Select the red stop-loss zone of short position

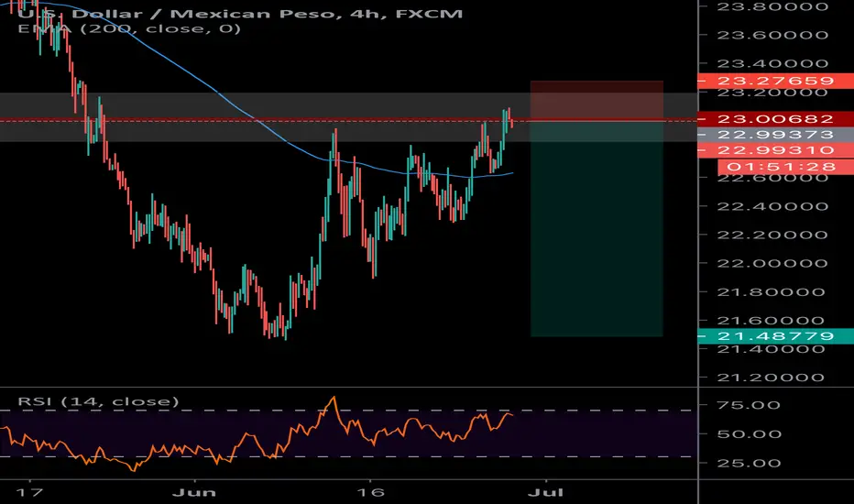[597, 101]
